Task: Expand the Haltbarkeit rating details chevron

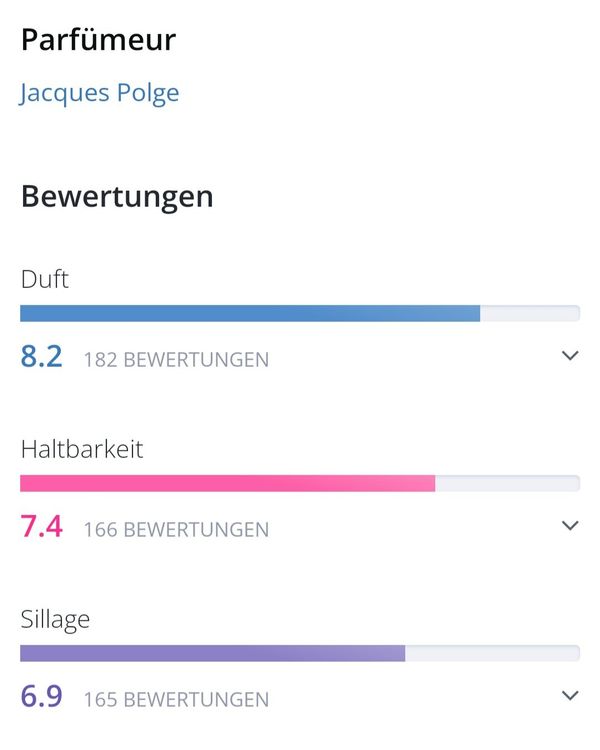Action: (x=570, y=526)
